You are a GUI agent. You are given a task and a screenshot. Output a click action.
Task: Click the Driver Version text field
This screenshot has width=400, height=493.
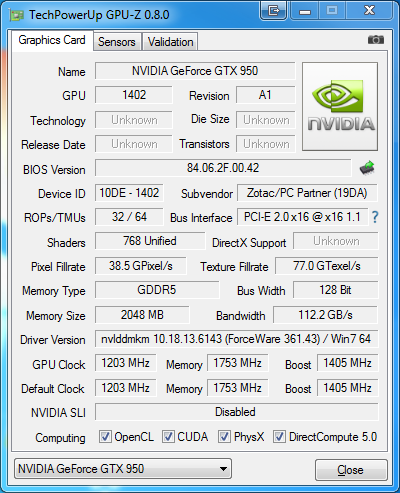[236, 339]
